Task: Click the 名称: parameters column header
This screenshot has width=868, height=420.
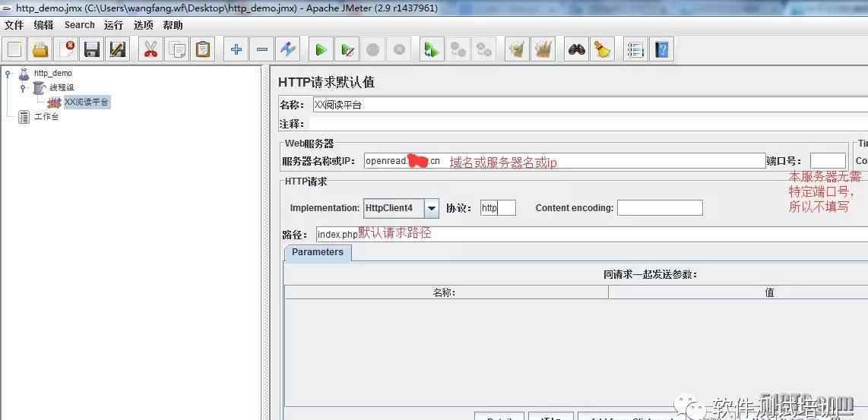Action: click(446, 292)
